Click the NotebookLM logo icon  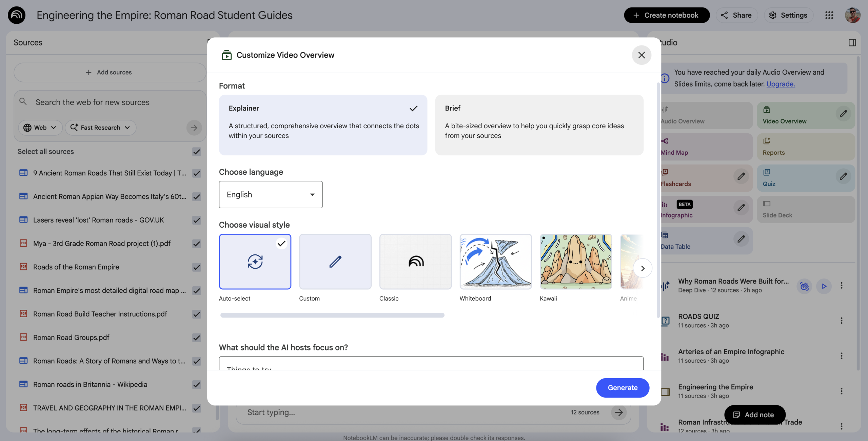17,15
